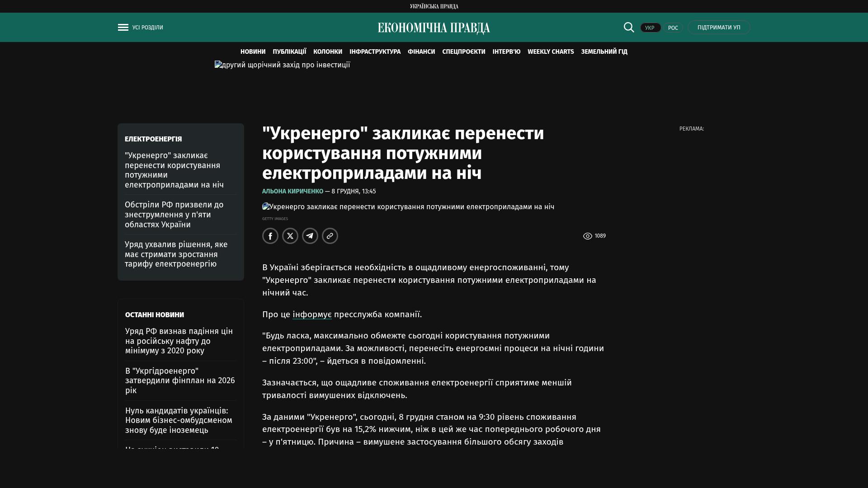The image size is (868, 488).
Task: Open Українська правда link at top
Action: [x=434, y=6]
